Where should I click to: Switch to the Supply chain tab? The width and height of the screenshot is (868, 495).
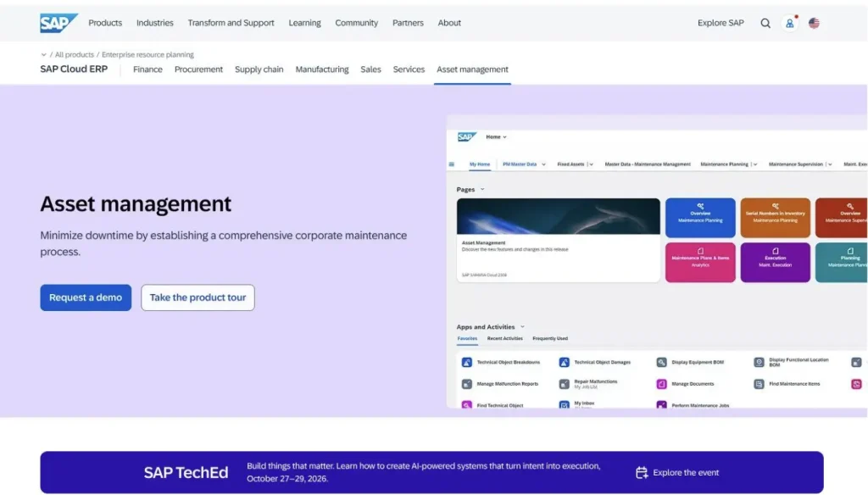(x=259, y=70)
